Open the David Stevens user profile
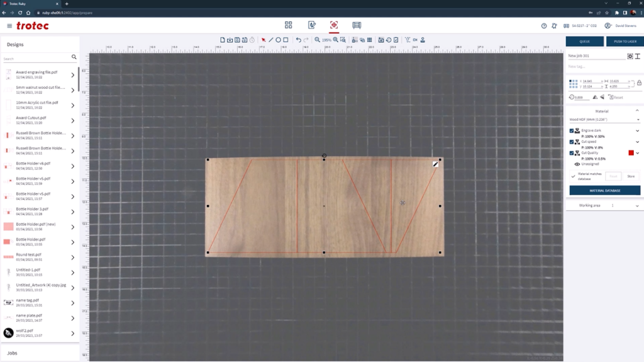Image resolution: width=644 pixels, height=362 pixels. click(x=620, y=26)
